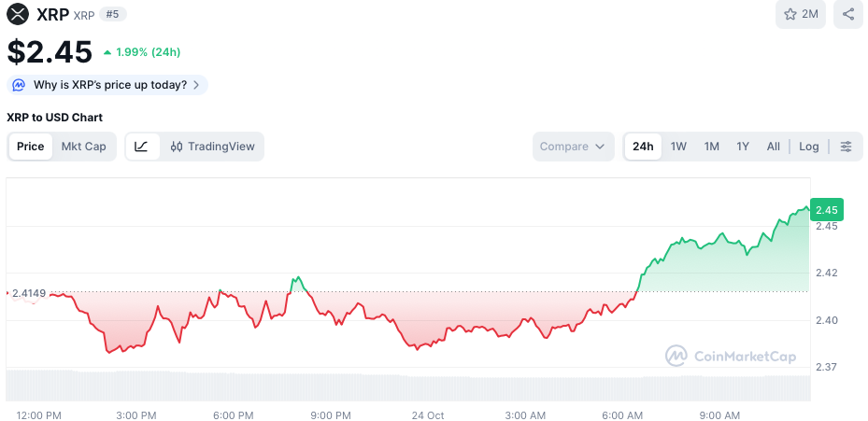Expand the Compare dropdown
Viewport: 868px width, 421px height.
tap(574, 147)
